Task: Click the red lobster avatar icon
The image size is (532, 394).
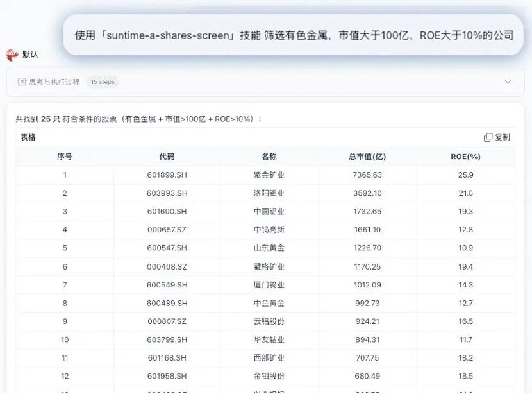Action: [12, 55]
